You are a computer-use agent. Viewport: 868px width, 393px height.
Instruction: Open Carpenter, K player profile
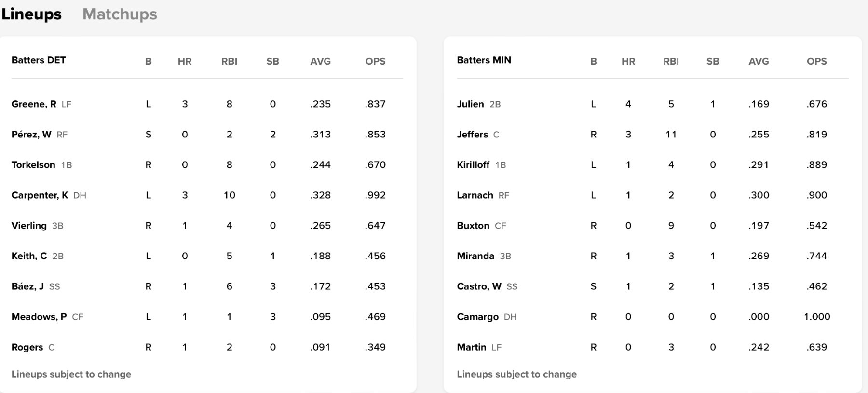coord(40,195)
